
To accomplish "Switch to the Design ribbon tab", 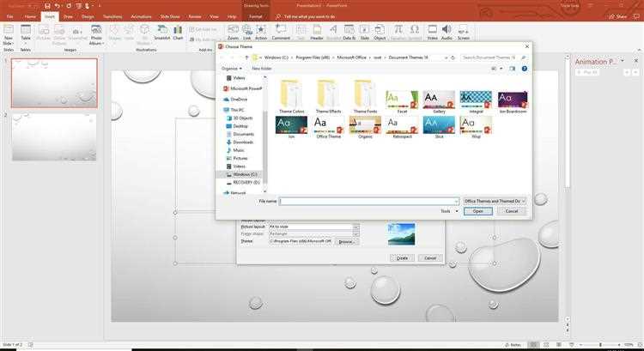I will point(88,15).
